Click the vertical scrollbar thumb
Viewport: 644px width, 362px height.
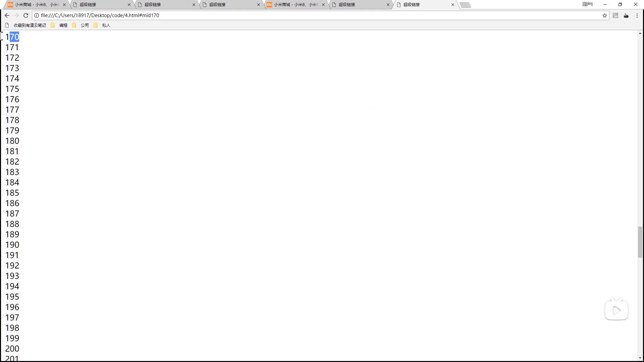(640, 242)
